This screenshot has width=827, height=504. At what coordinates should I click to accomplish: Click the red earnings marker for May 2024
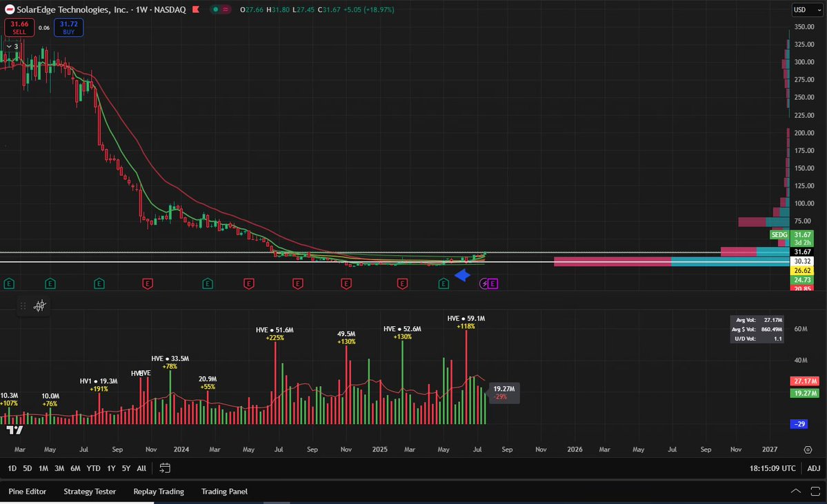248,283
